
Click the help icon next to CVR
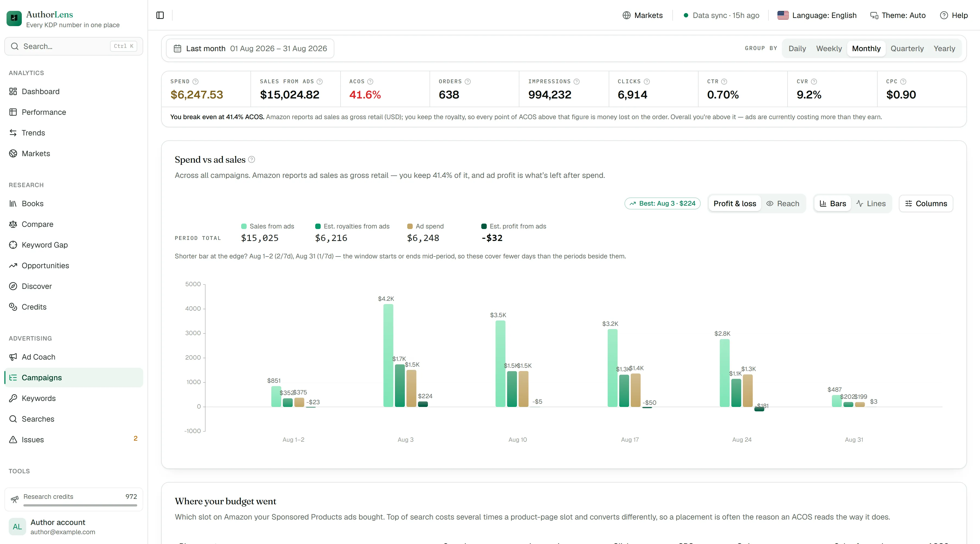tap(814, 81)
